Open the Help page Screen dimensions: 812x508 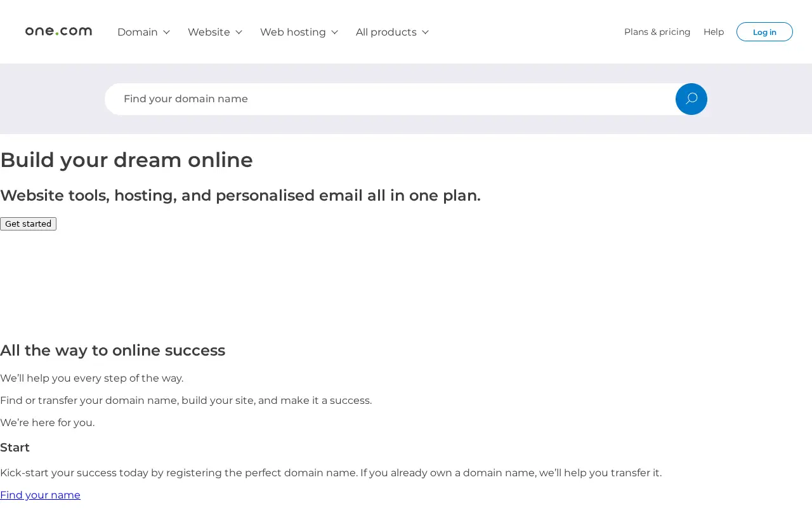tap(714, 32)
